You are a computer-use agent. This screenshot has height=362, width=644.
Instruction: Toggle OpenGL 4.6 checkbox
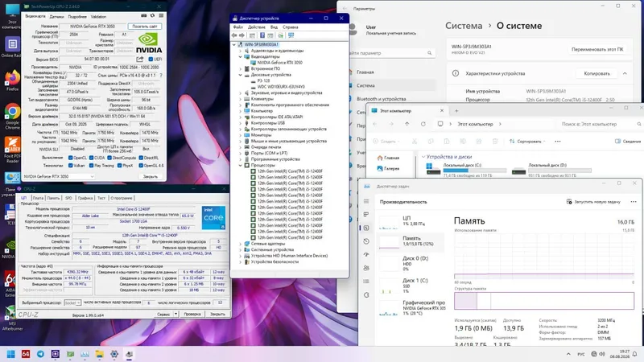pyautogui.click(x=141, y=166)
